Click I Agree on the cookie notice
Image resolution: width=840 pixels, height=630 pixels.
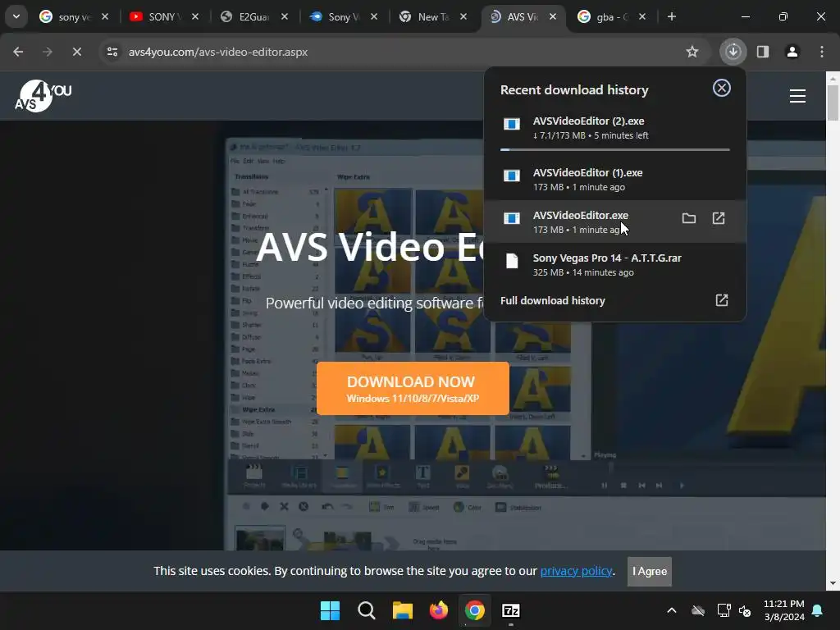pos(650,571)
